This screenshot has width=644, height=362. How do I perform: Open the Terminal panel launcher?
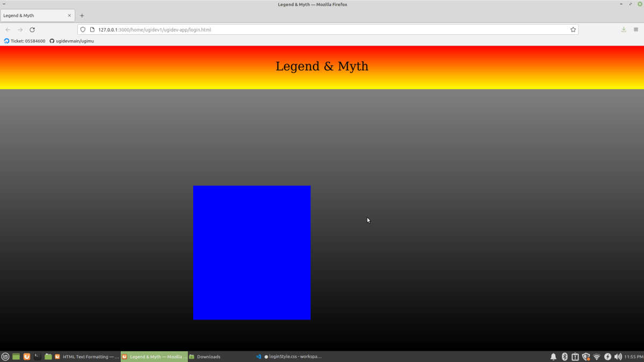tap(38, 357)
